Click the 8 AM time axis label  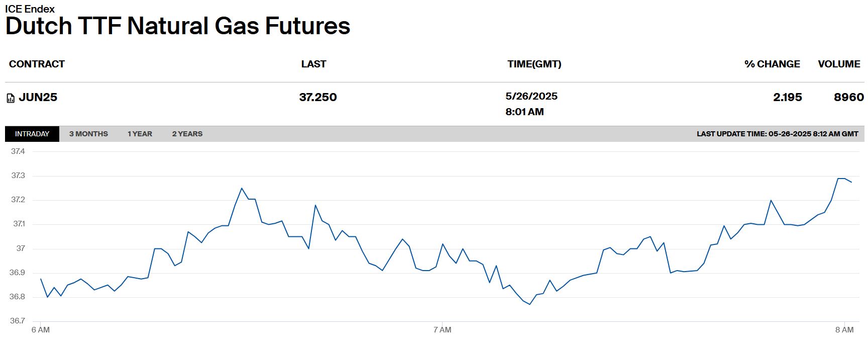(x=844, y=330)
